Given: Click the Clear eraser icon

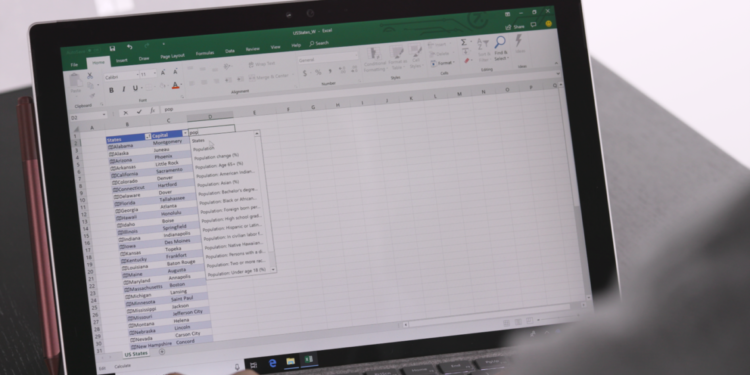Looking at the screenshot, I should click(467, 61).
